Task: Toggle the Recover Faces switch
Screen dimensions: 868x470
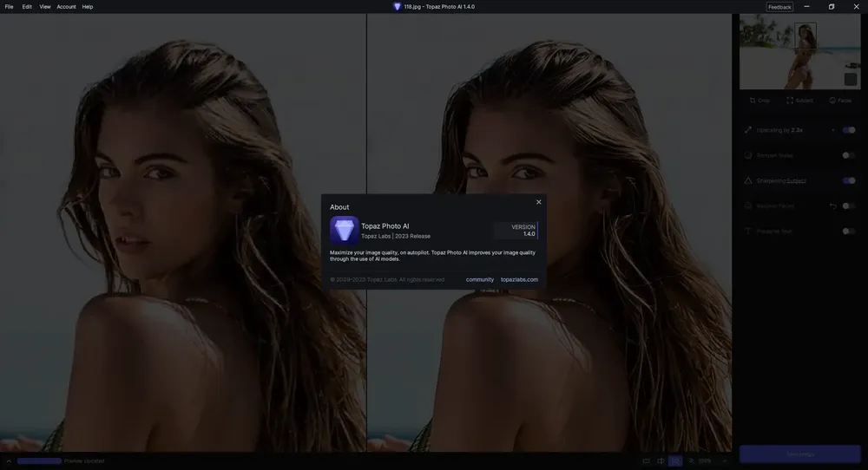Action: pos(849,206)
